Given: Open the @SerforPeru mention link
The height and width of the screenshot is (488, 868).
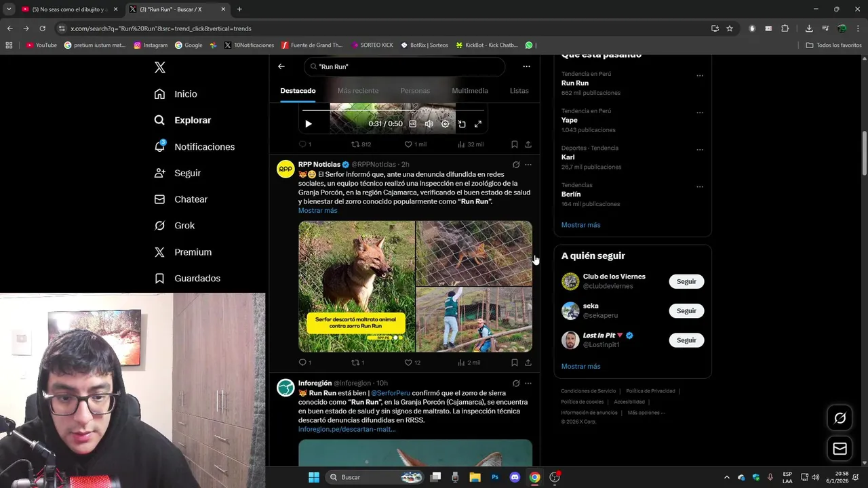Looking at the screenshot, I should 390,393.
